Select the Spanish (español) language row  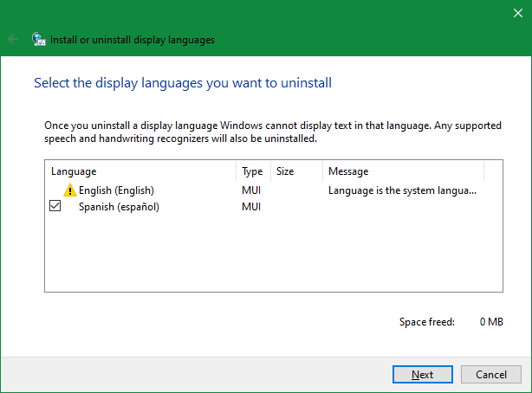(x=264, y=207)
